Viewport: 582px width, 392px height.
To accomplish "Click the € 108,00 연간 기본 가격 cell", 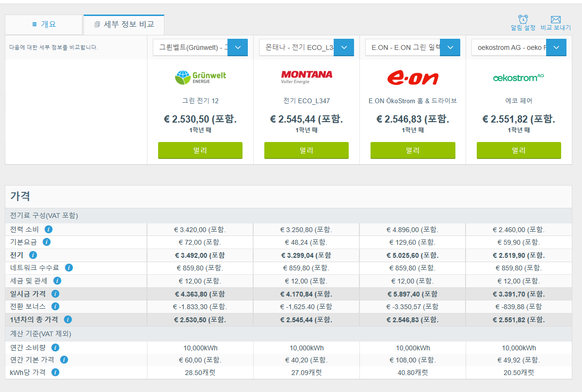I will 412,360.
